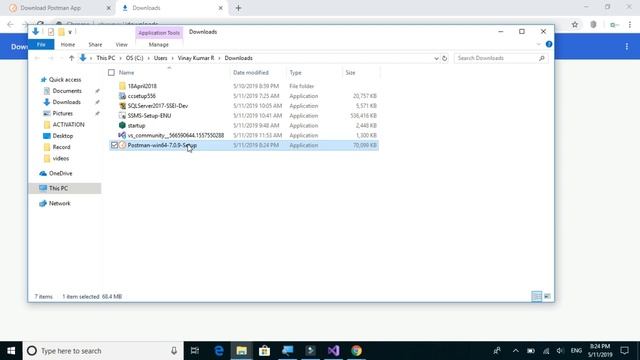Switch to Details view icon in status bar
Image resolution: width=640 pixels, height=360 pixels.
537,296
